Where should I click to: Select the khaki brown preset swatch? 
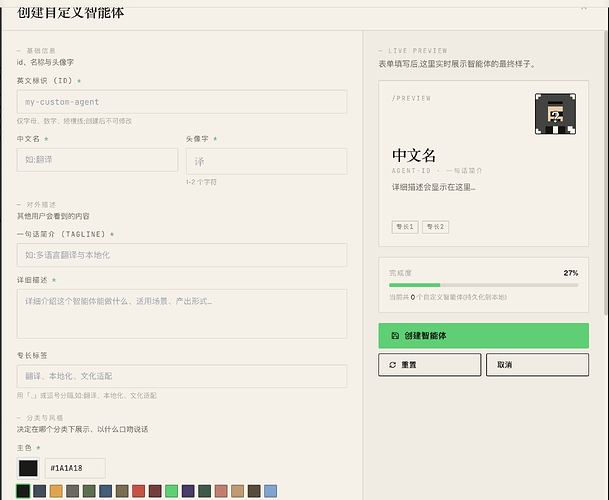click(122, 491)
